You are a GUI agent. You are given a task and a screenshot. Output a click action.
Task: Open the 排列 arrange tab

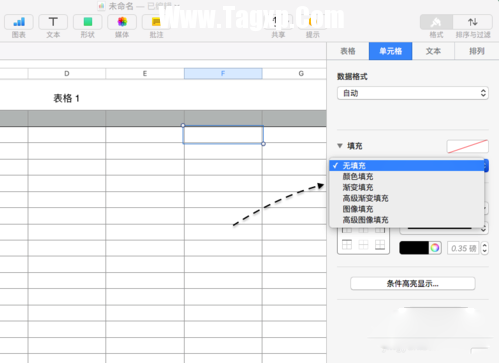click(x=477, y=51)
